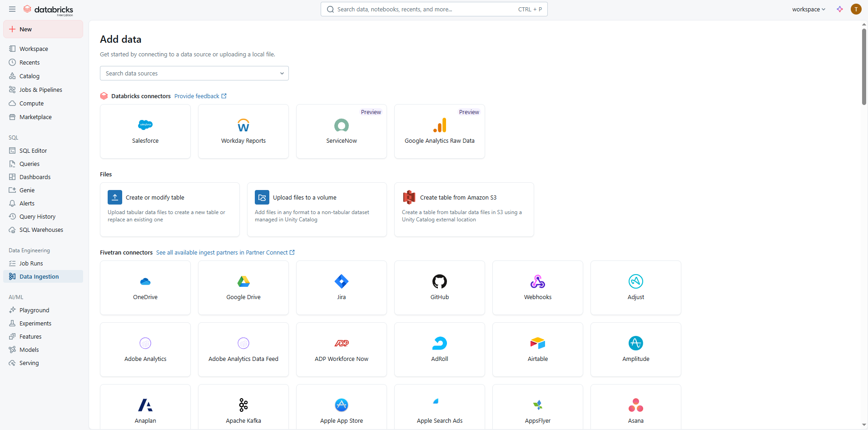
Task: Choose the Airtable connector
Action: pos(538,350)
